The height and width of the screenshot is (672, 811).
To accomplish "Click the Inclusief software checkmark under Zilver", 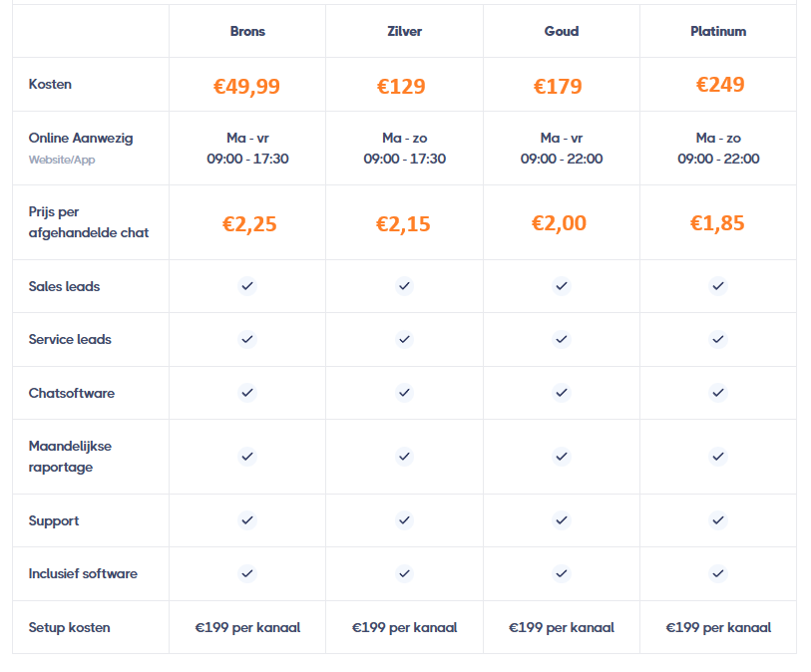I will coord(404,573).
